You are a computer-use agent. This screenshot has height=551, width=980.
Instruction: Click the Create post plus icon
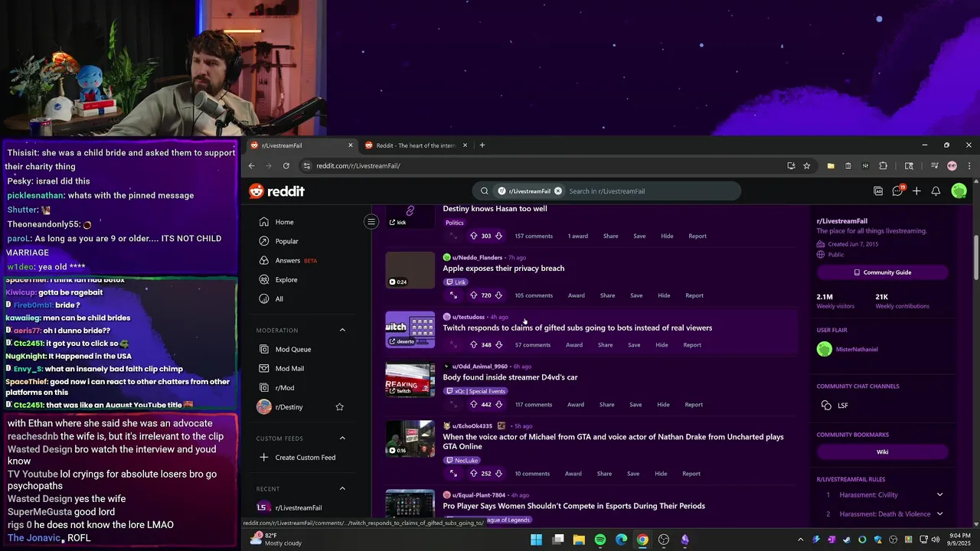(916, 191)
